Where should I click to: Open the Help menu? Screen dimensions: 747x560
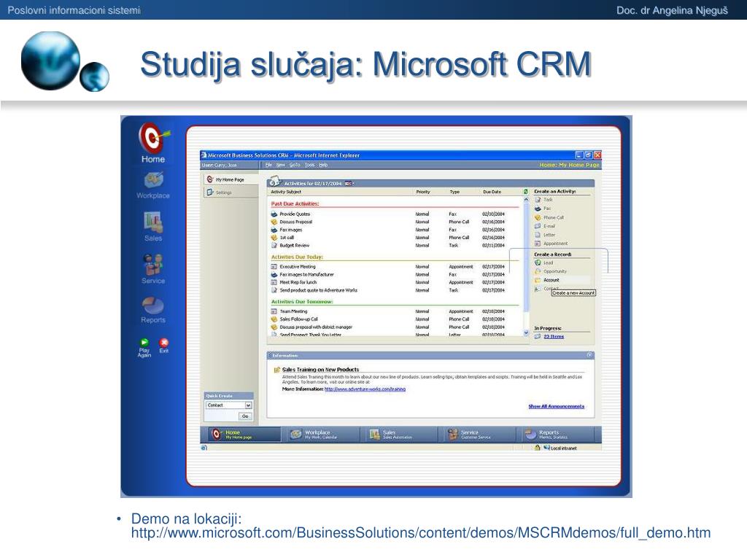tap(323, 165)
